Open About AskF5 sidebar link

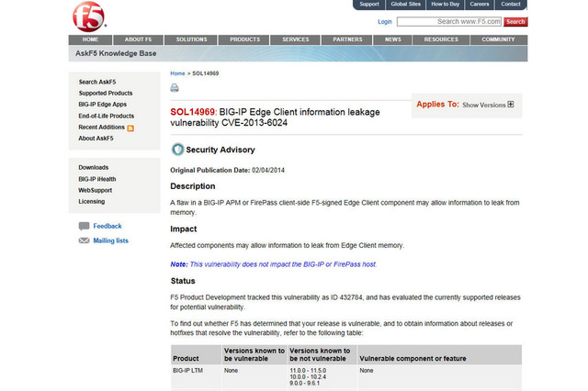coord(96,139)
